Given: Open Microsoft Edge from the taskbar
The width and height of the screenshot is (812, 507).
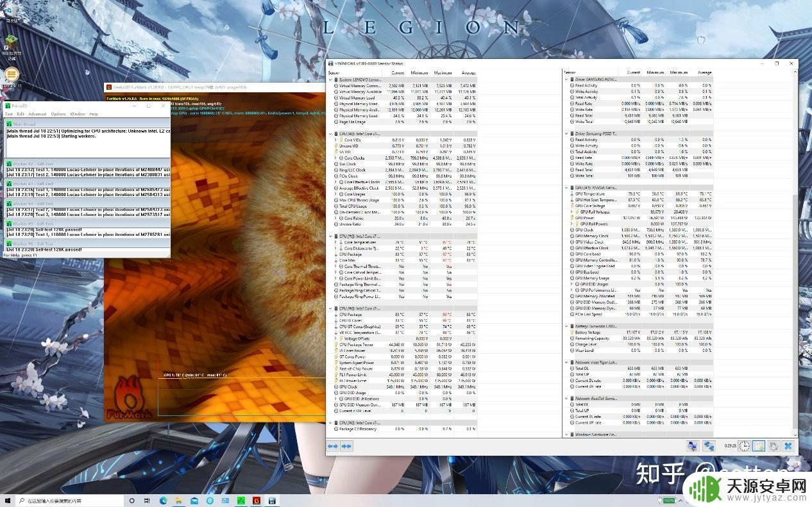Looking at the screenshot, I should pos(163,500).
